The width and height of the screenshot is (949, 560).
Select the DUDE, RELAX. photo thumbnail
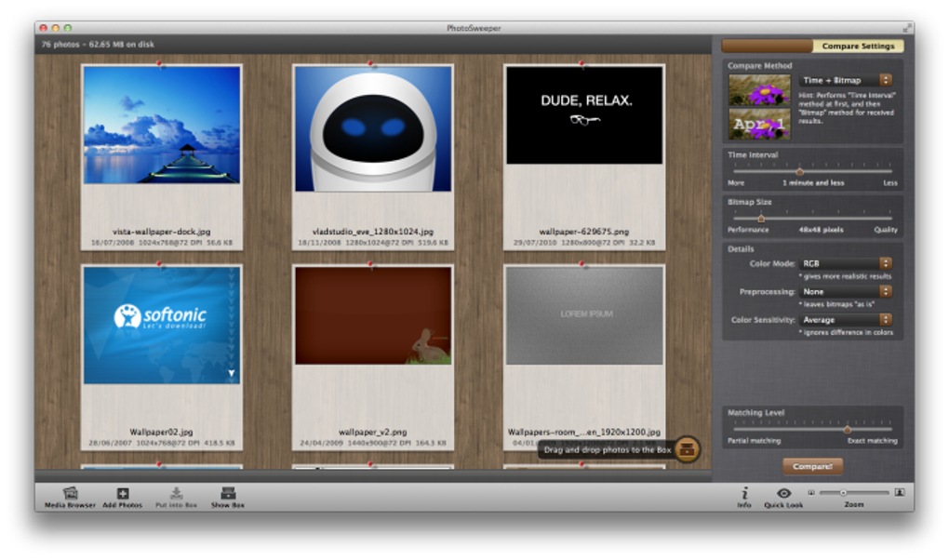pos(584,115)
